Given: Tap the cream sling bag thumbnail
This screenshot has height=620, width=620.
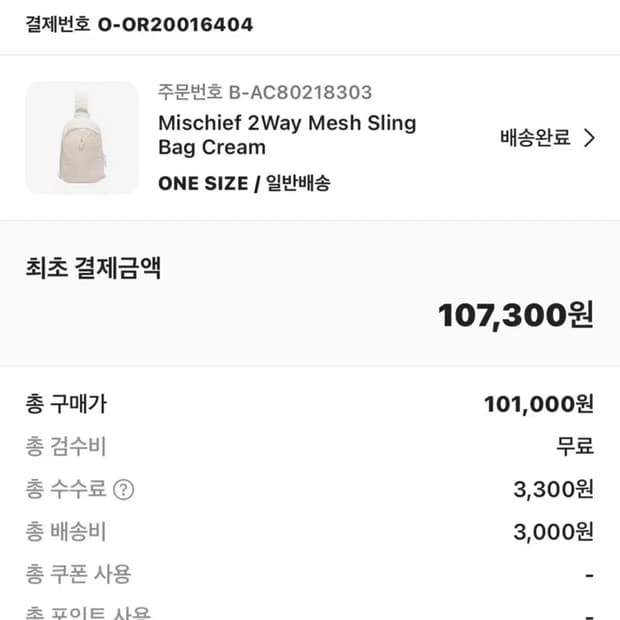Looking at the screenshot, I should pyautogui.click(x=82, y=138).
